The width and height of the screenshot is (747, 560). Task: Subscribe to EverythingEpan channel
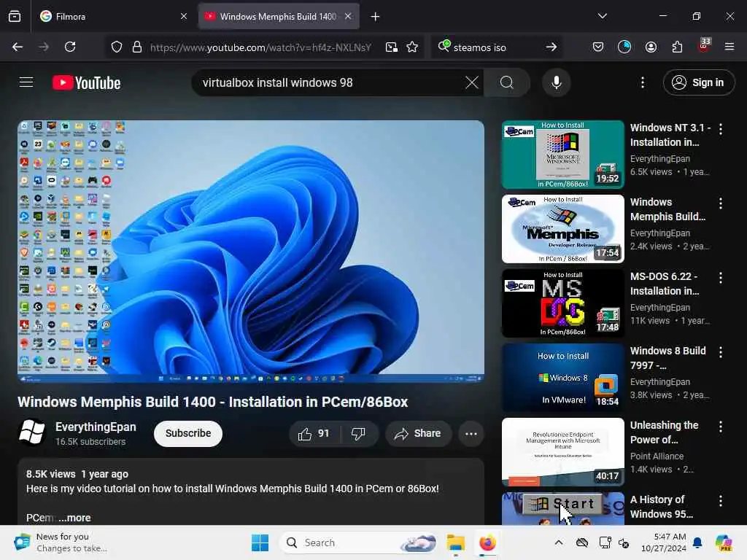click(x=188, y=433)
